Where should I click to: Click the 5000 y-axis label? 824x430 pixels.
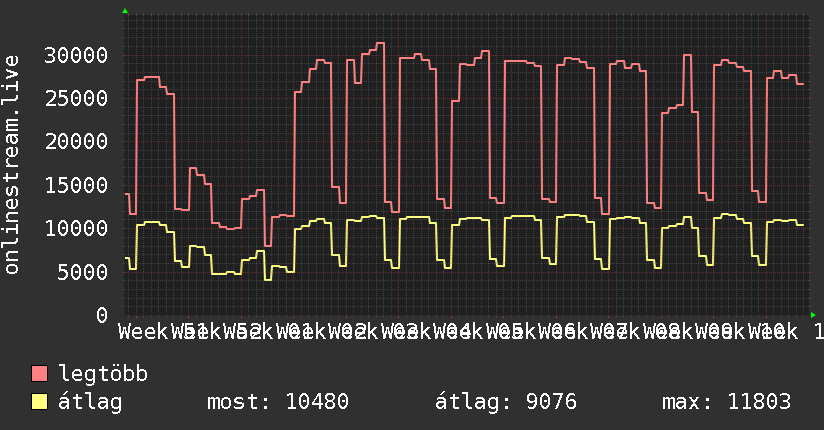click(83, 272)
